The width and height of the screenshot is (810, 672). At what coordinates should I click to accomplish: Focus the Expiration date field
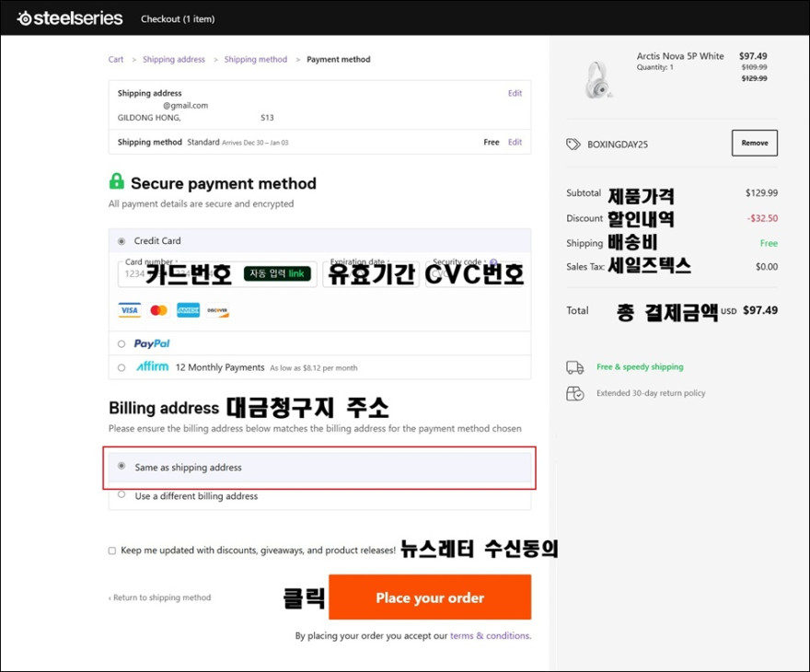(x=371, y=273)
